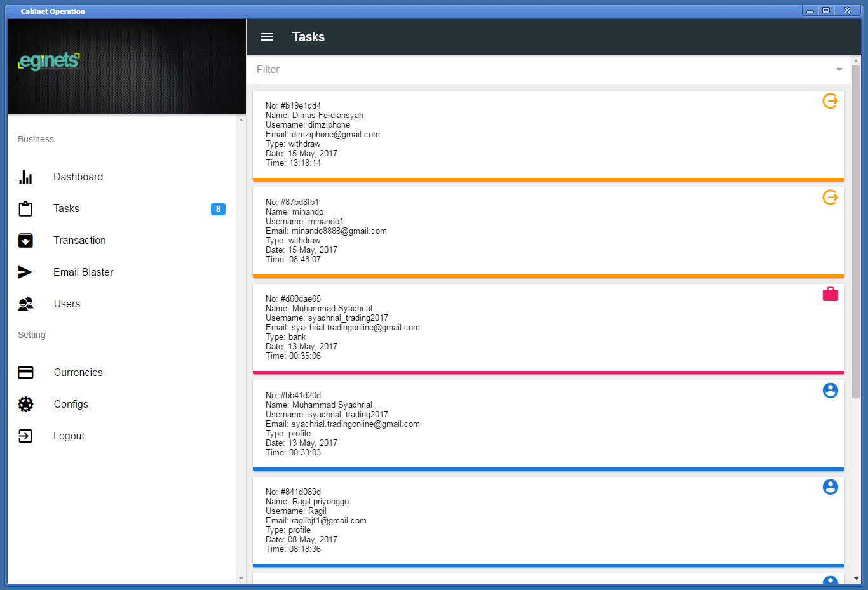Viewport: 868px width, 590px height.
Task: Click profile icon on task #bb41d20d
Action: [830, 391]
